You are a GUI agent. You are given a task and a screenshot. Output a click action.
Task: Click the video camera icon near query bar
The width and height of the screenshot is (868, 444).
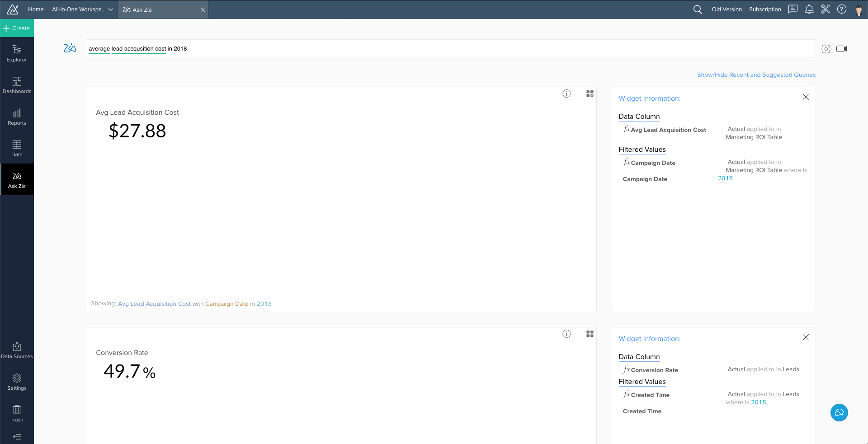coord(841,49)
